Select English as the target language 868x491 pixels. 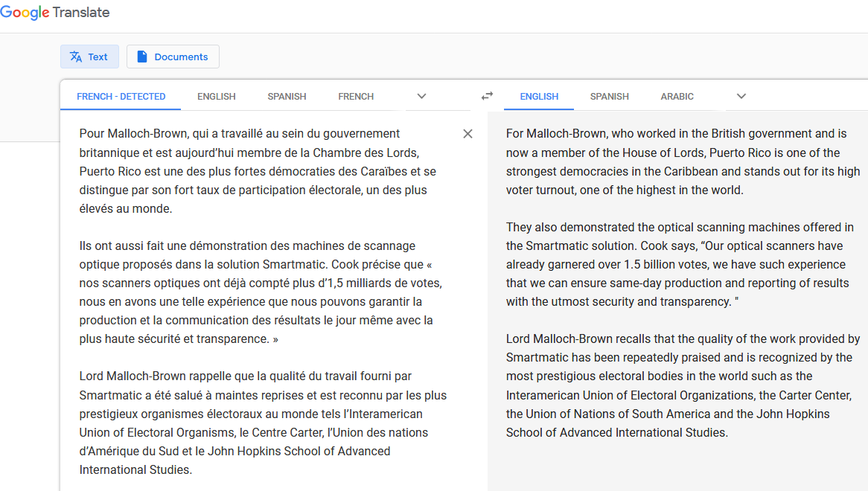(539, 96)
